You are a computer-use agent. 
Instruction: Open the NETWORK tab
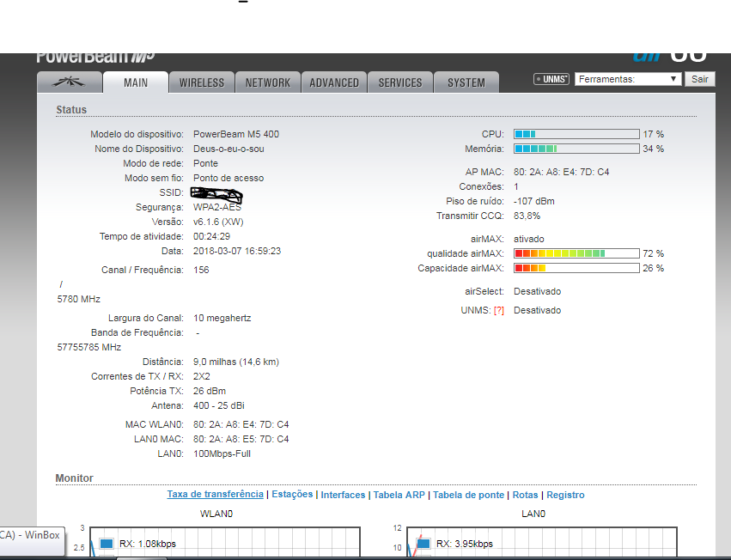click(268, 82)
